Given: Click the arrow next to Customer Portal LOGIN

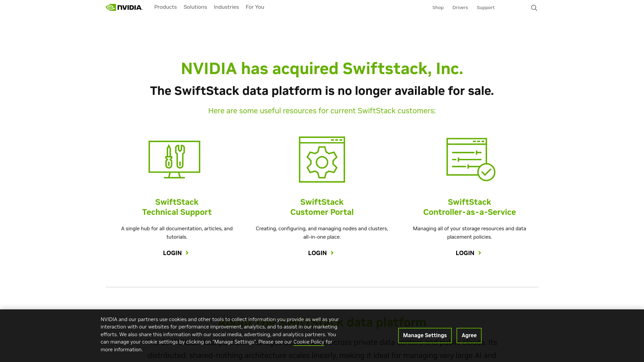Looking at the screenshot, I should click(332, 253).
